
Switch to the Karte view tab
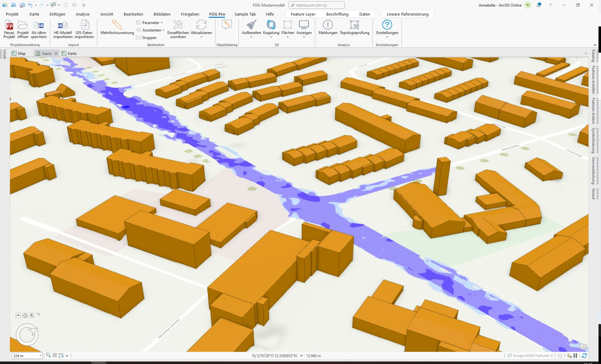(69, 53)
